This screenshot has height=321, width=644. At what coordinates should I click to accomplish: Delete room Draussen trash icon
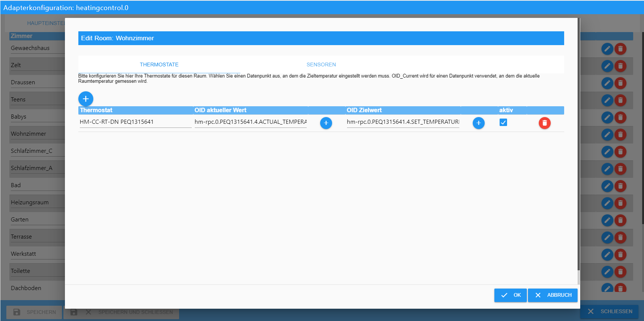tap(620, 83)
